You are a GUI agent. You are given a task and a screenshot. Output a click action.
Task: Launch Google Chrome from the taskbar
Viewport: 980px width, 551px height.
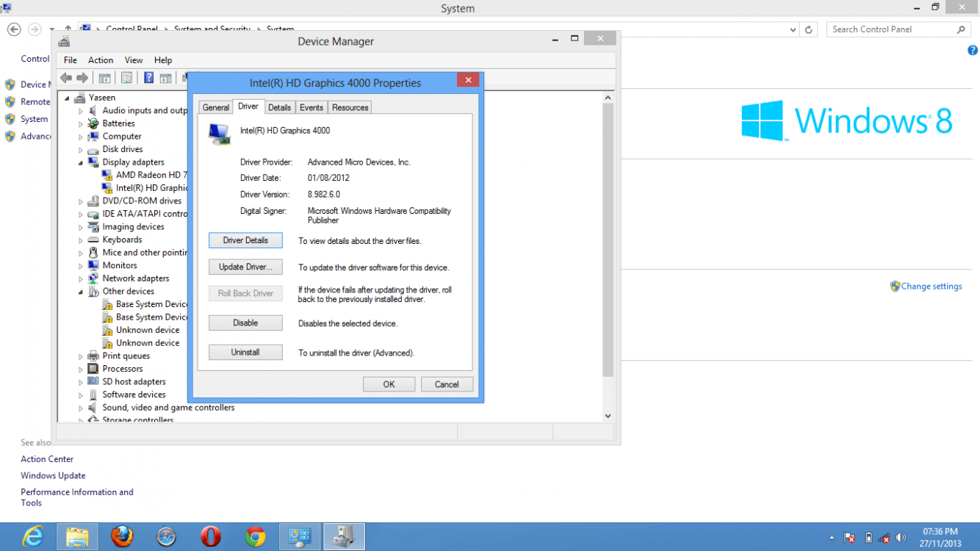tap(256, 537)
